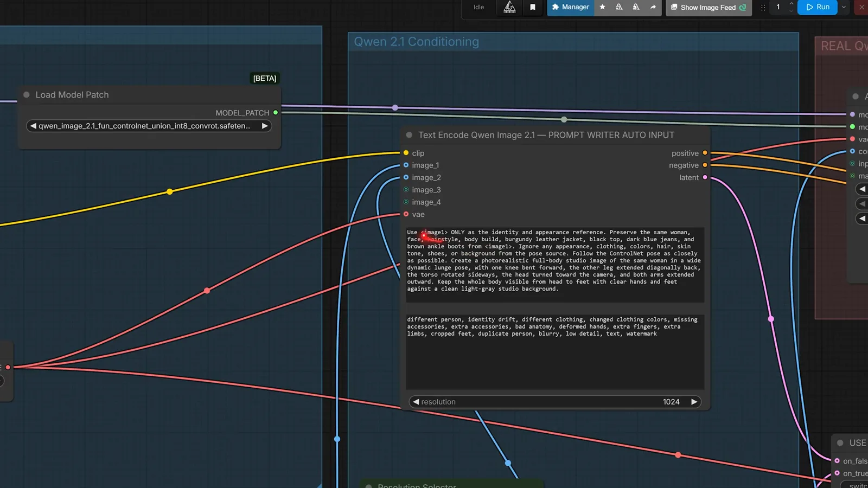Viewport: 868px width, 488px height.
Task: Click the positive prompt text box
Action: pyautogui.click(x=555, y=265)
